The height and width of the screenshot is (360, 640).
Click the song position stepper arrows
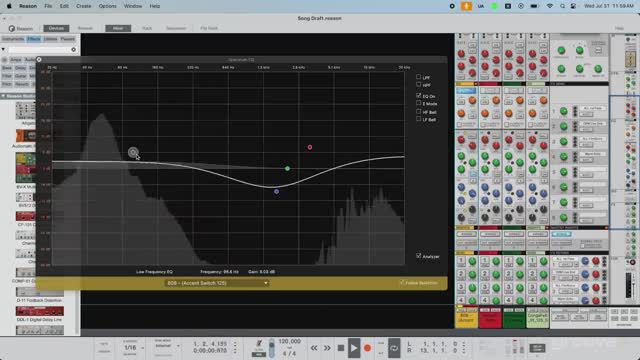[235, 348]
